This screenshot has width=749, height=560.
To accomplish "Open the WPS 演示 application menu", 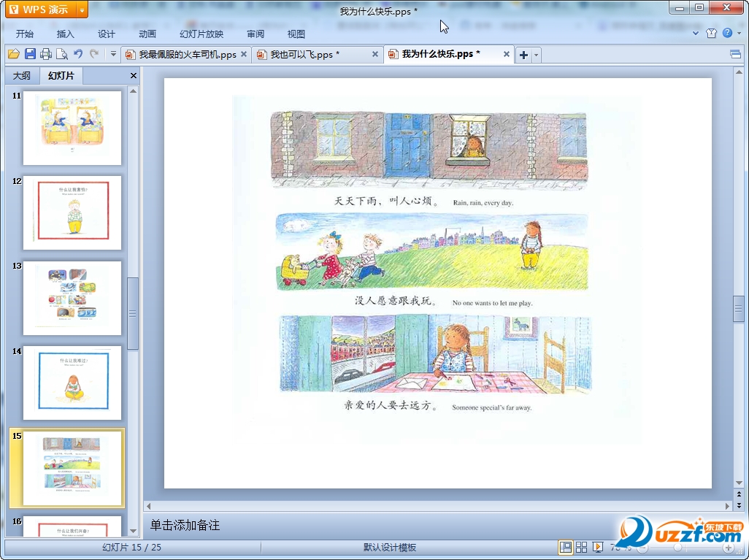I will click(41, 9).
